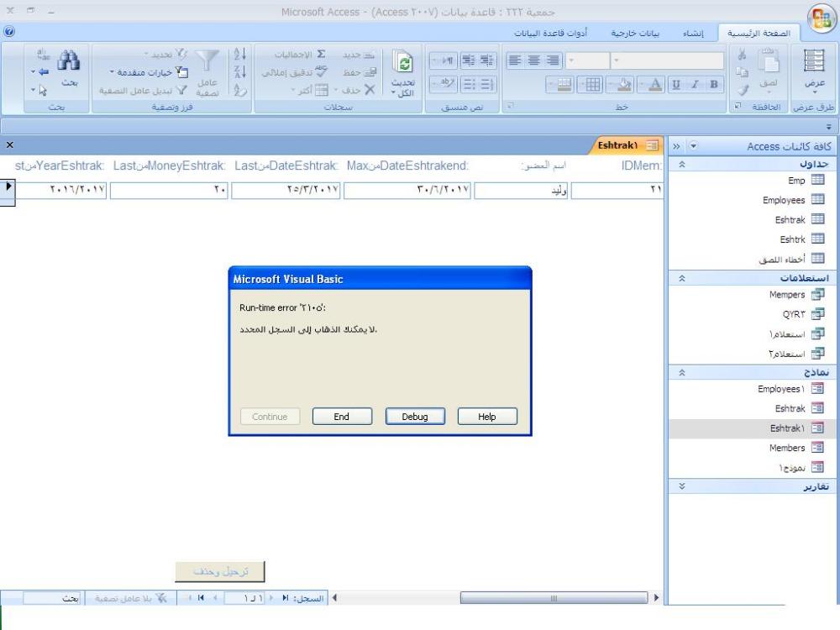Expand the تقارير reports group

(x=682, y=486)
